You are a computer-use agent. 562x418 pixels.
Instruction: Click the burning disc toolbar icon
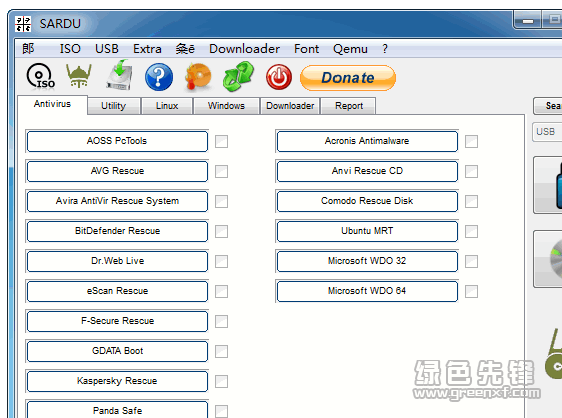point(198,76)
